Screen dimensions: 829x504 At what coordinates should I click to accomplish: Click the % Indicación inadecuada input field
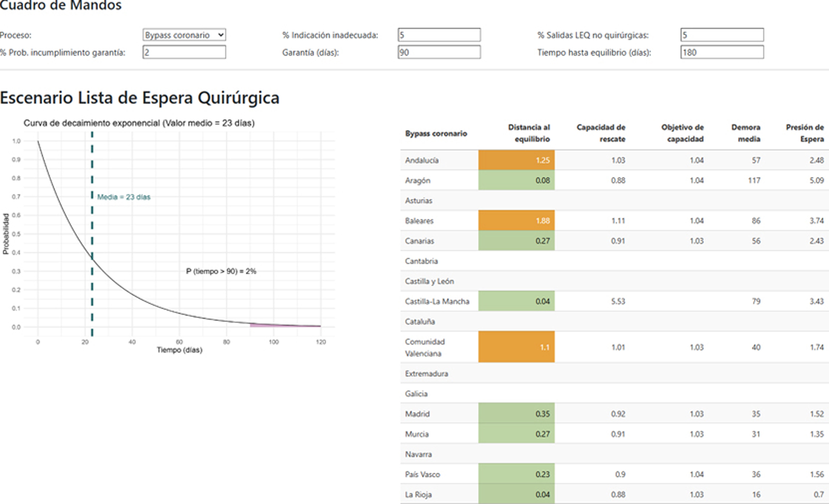coord(439,35)
